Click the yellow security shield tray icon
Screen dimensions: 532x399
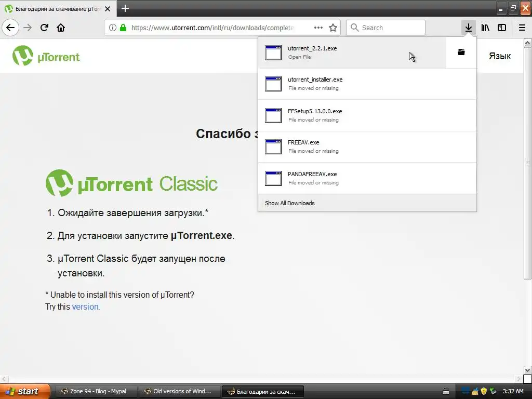coord(484,391)
